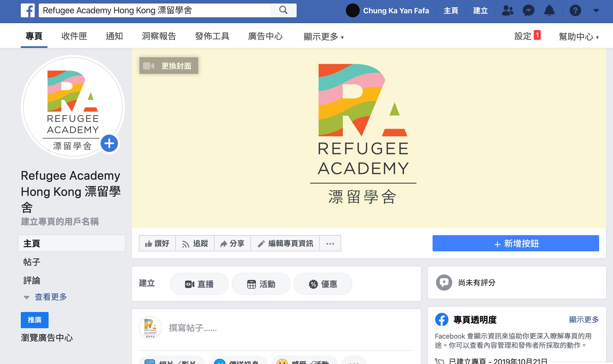Click the Facebook logo icon
Image resolution: width=613 pixels, height=364 pixels.
click(28, 11)
